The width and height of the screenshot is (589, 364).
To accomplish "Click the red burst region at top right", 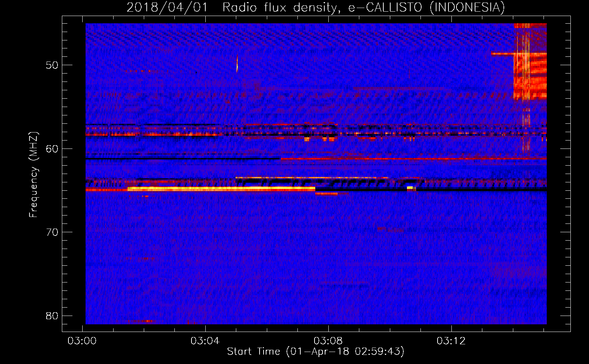I will (x=530, y=61).
